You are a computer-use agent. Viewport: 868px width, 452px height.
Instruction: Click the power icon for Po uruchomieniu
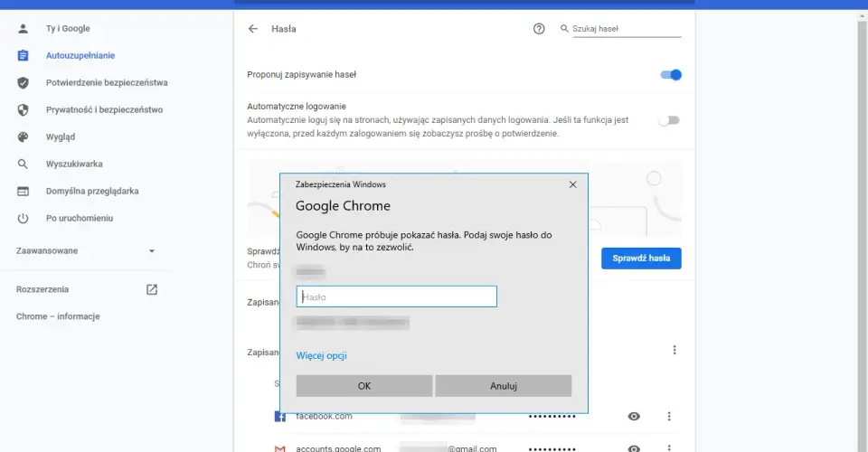23,218
